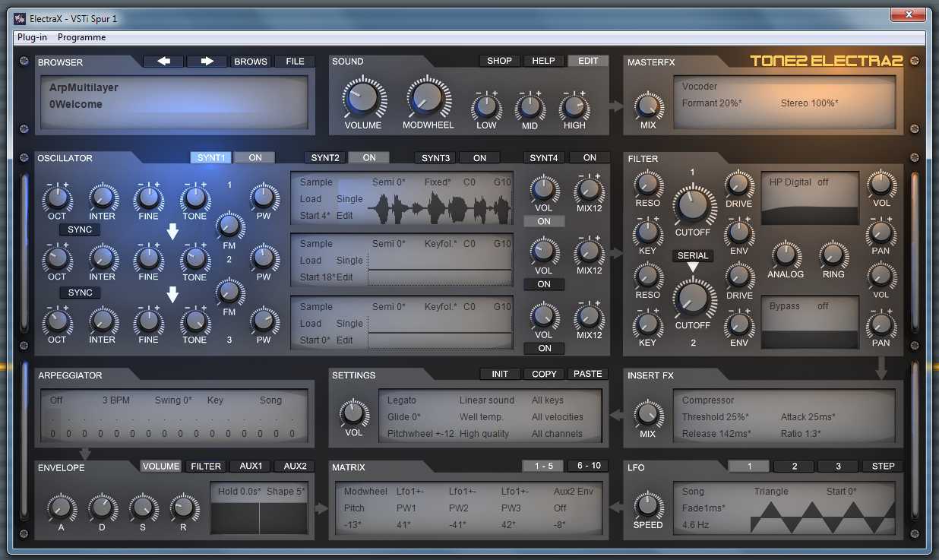
Task: Open the Vocoder master effect selector
Action: pyautogui.click(x=700, y=87)
